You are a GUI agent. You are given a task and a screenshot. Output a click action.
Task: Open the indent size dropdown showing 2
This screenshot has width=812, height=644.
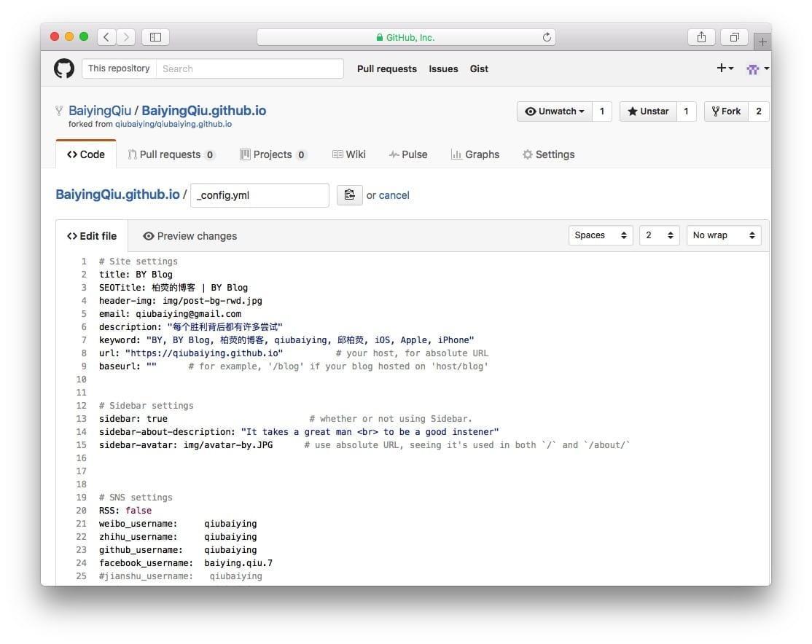659,235
